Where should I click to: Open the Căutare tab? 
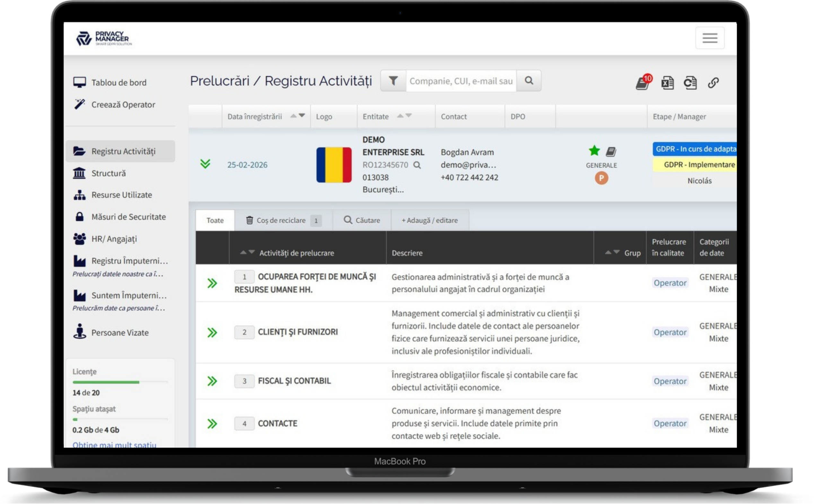pos(362,221)
